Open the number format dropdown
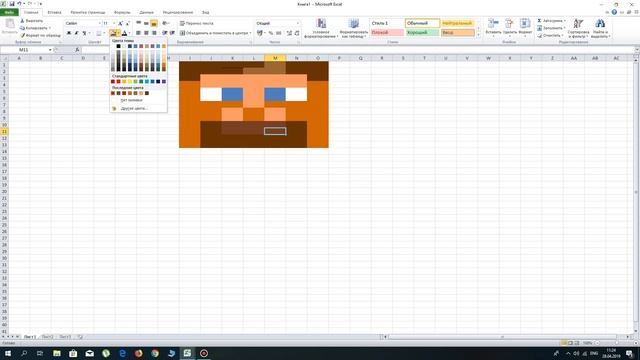 [x=298, y=23]
